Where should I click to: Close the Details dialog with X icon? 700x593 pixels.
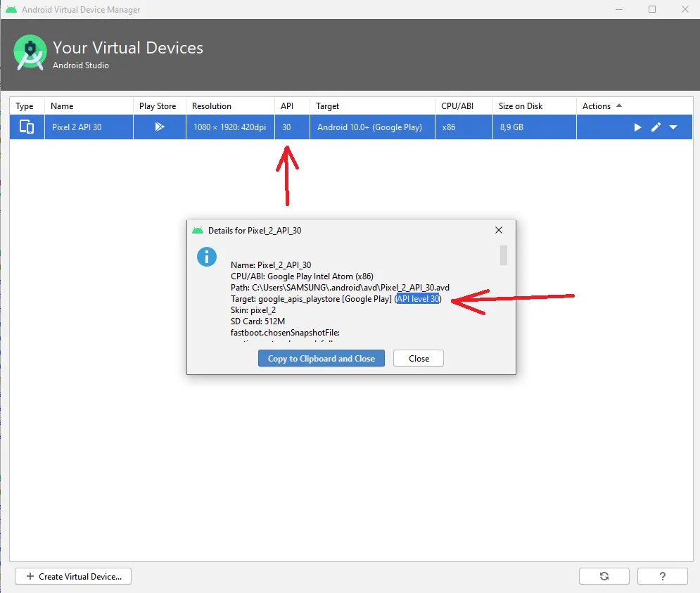tap(499, 230)
